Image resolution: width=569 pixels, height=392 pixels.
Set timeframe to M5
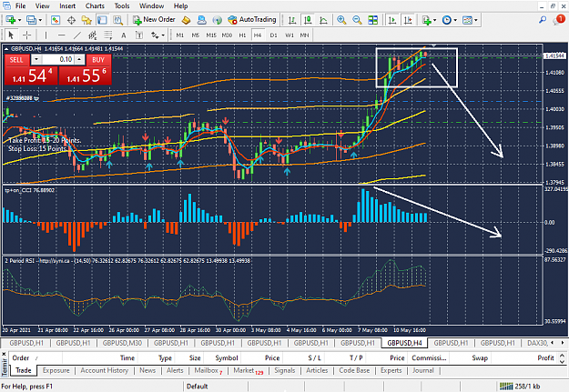pyautogui.click(x=196, y=35)
